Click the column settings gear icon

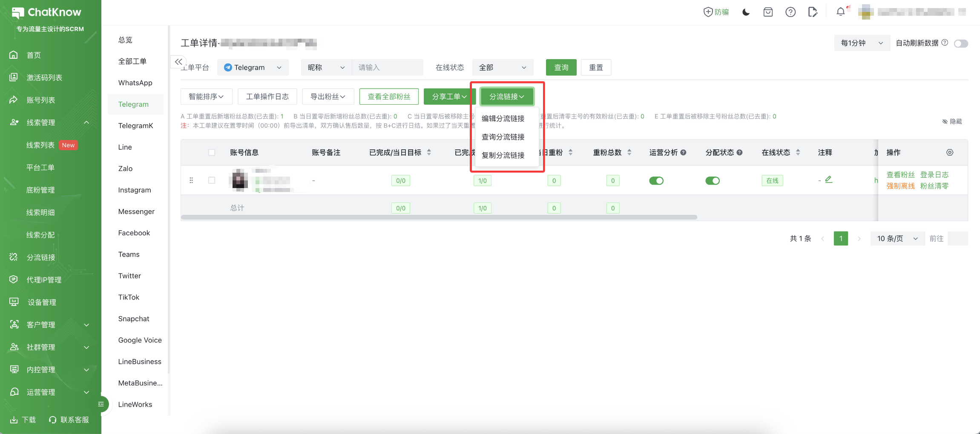(x=950, y=152)
